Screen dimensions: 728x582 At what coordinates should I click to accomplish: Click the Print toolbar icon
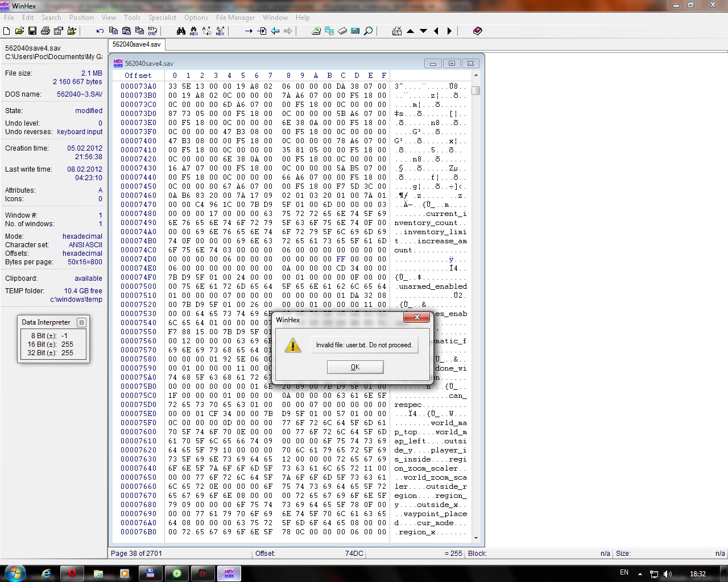45,31
